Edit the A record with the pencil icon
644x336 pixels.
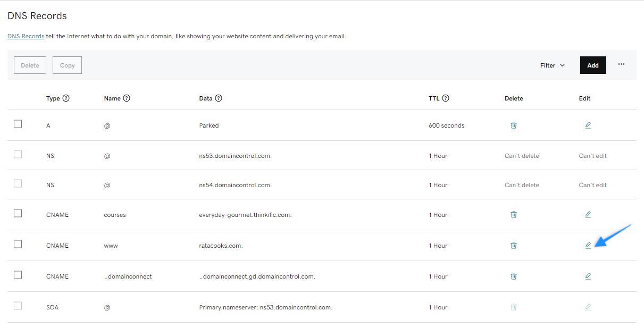[x=588, y=125]
